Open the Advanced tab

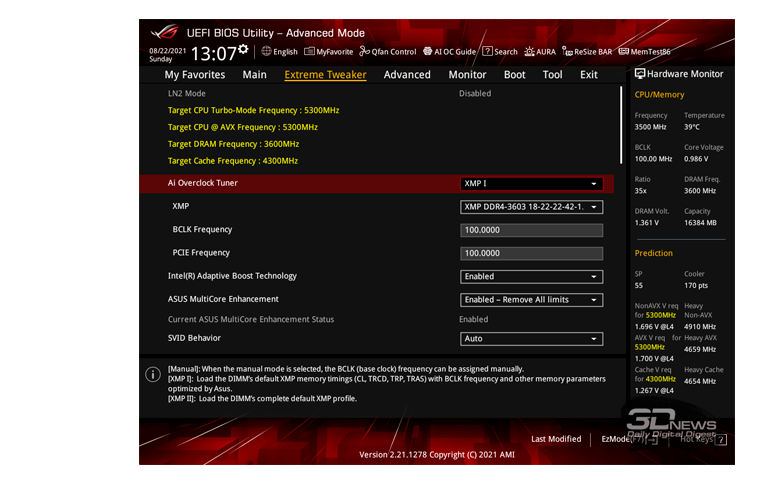(407, 75)
